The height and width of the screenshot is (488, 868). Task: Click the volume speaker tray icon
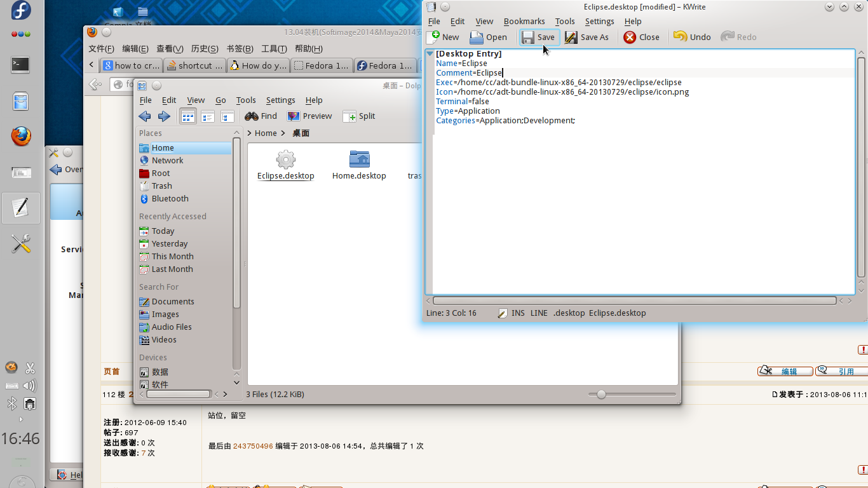[29, 386]
